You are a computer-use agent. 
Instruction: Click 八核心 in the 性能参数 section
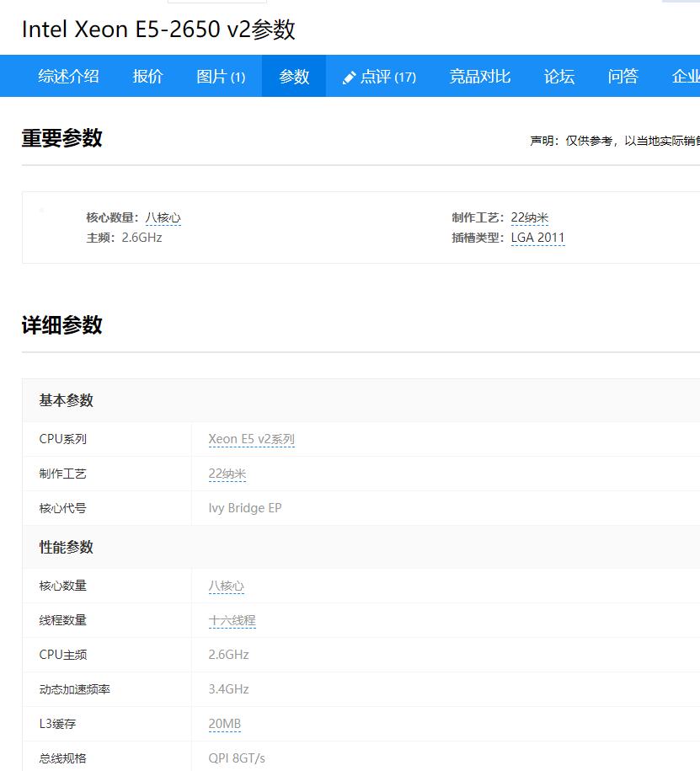click(x=226, y=585)
